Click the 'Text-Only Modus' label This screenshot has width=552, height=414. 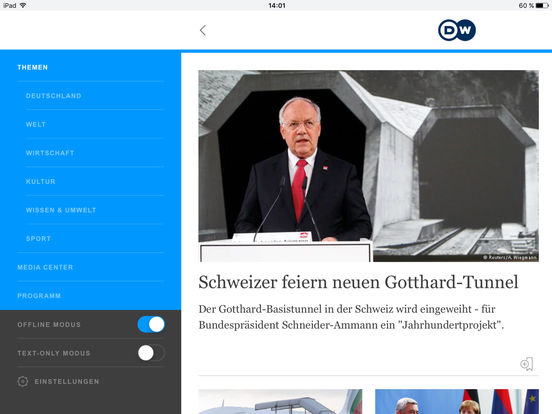click(x=54, y=353)
